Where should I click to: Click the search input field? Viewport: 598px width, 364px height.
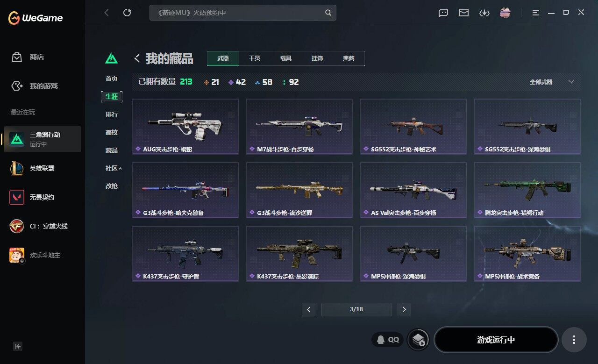click(x=243, y=13)
